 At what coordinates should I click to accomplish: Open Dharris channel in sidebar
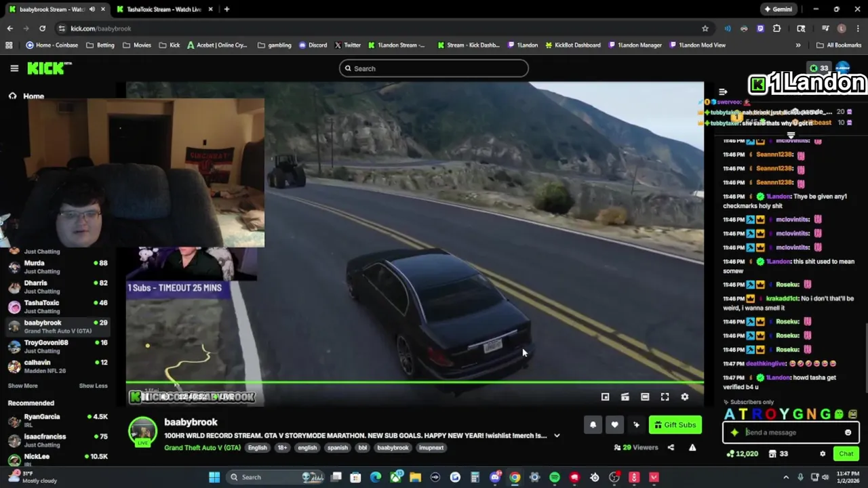point(58,287)
